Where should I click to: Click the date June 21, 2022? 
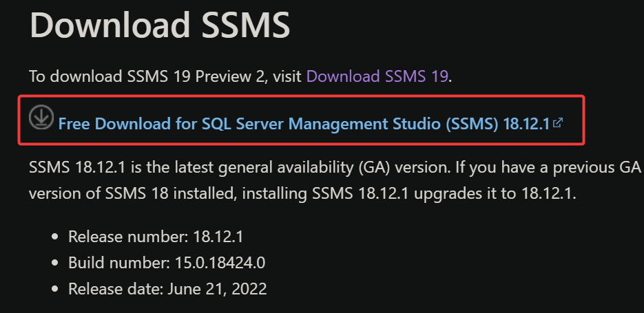pos(216,288)
